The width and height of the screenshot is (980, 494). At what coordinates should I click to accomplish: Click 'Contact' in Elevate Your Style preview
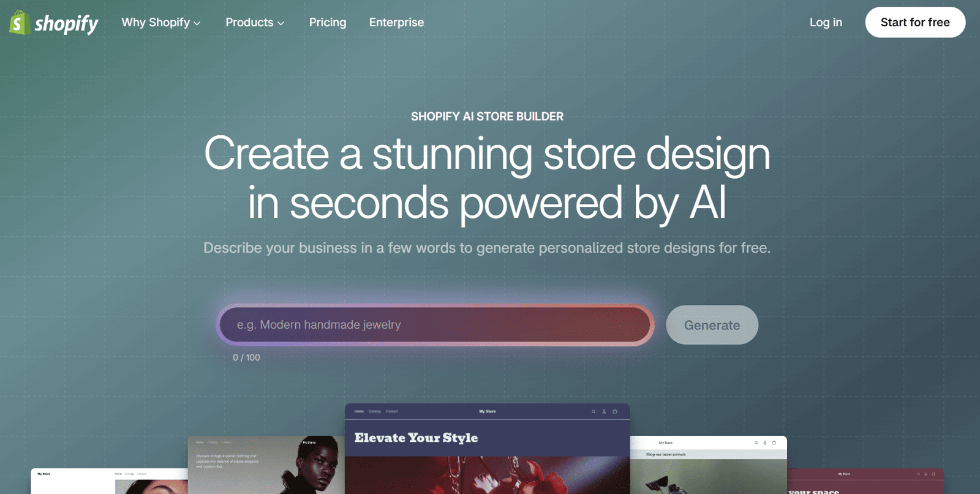tap(392, 411)
